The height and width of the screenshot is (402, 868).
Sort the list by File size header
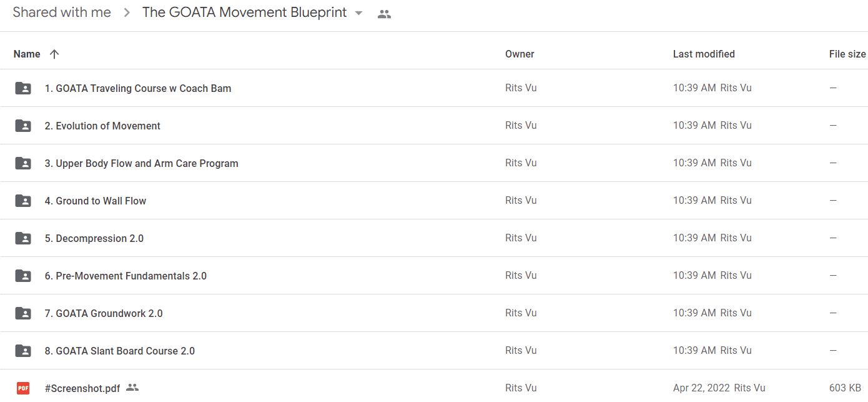[x=847, y=54]
